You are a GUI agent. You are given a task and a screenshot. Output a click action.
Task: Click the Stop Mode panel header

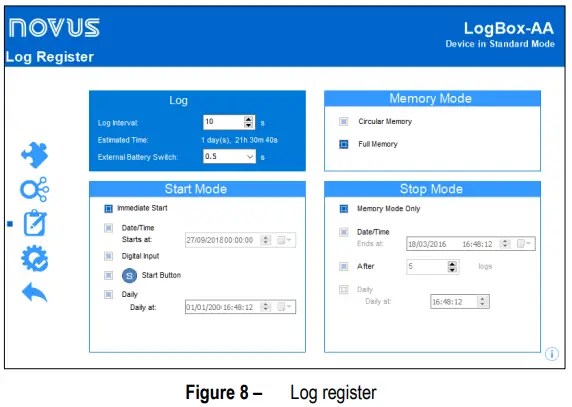pyautogui.click(x=432, y=189)
